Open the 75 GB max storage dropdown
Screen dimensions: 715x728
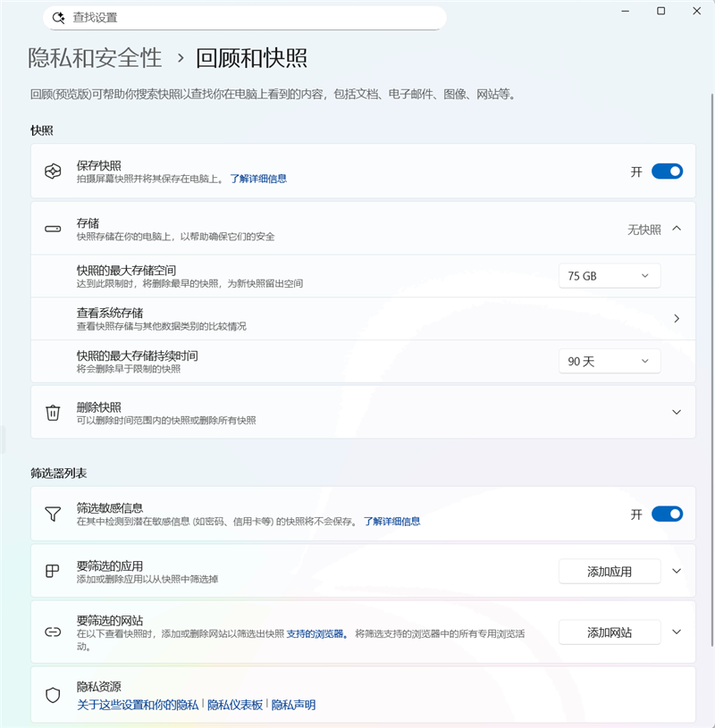[x=610, y=276]
